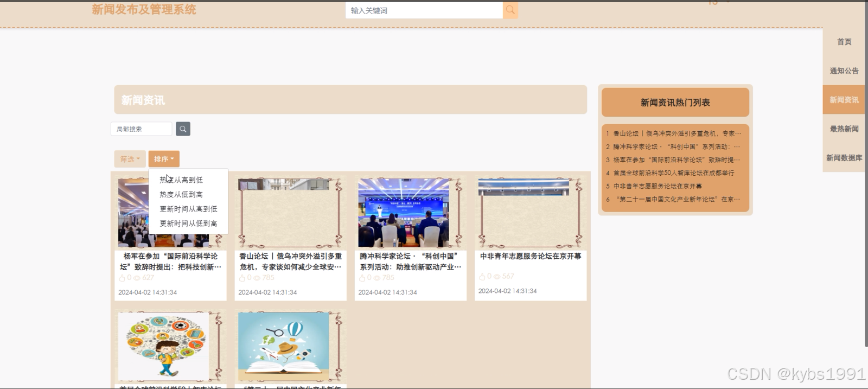Click view-count eye icon on 杨军在参加 card
868x389 pixels.
click(137, 278)
